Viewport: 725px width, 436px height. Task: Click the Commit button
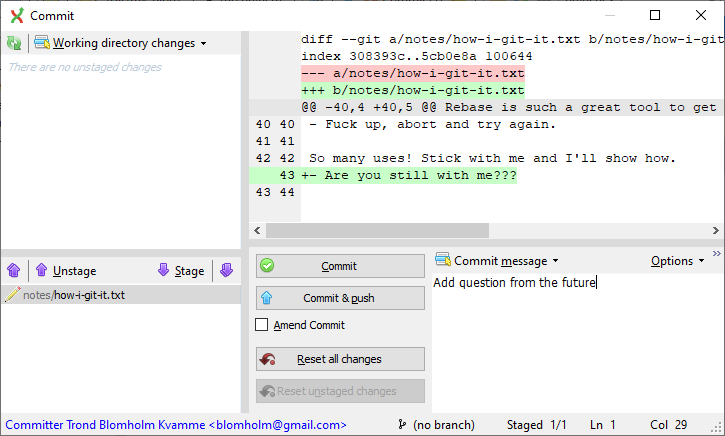pyautogui.click(x=340, y=266)
